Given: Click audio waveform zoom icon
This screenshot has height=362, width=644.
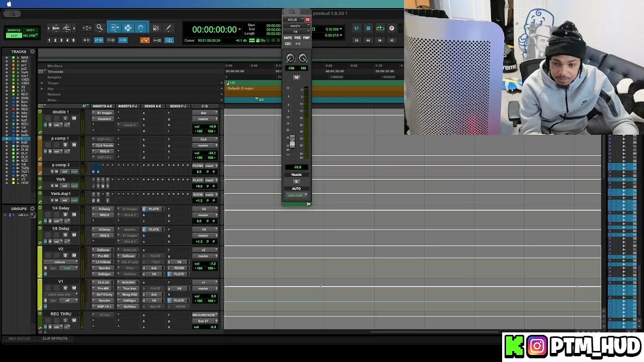Looking at the screenshot, I should [56, 28].
